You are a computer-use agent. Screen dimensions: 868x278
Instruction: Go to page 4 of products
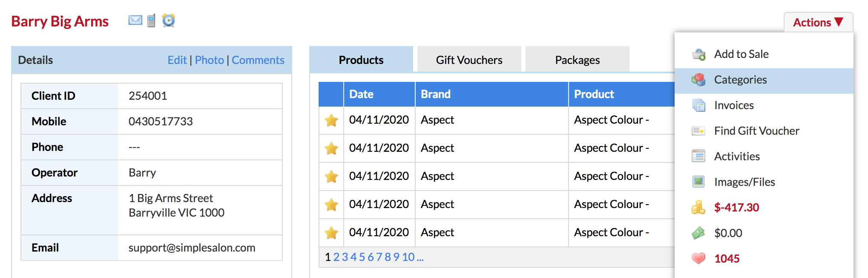353,257
